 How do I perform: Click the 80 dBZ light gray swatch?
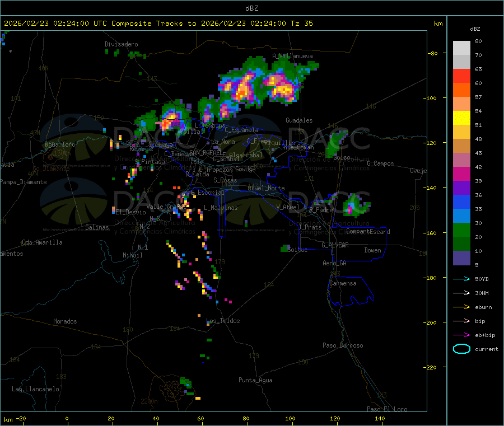pyautogui.click(x=461, y=48)
